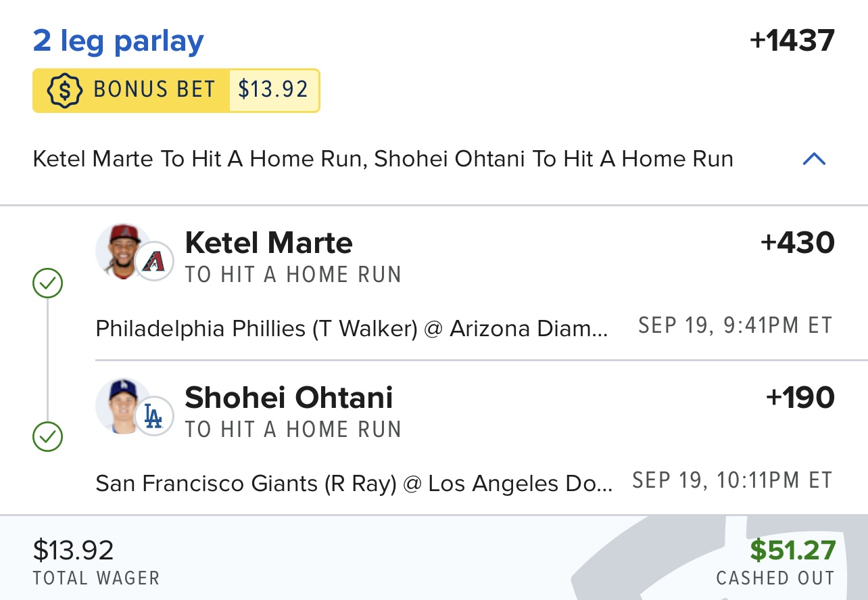Click Ketel Marte's player headshot

tap(120, 252)
